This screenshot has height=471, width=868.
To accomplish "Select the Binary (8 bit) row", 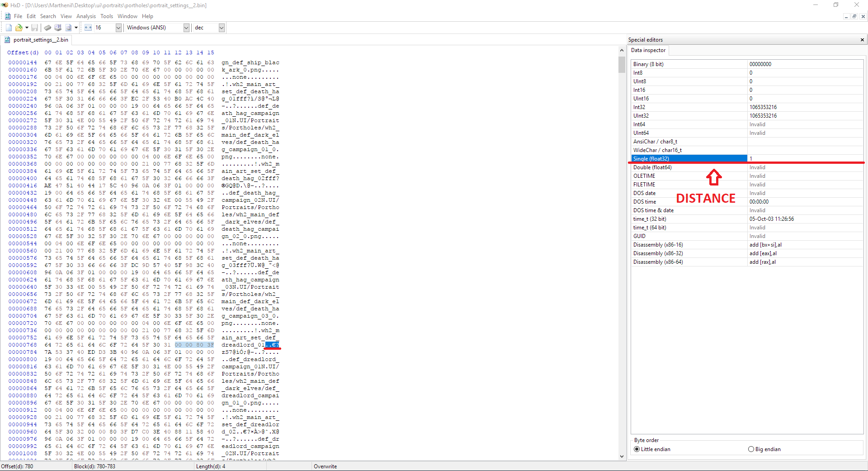I will pyautogui.click(x=747, y=64).
